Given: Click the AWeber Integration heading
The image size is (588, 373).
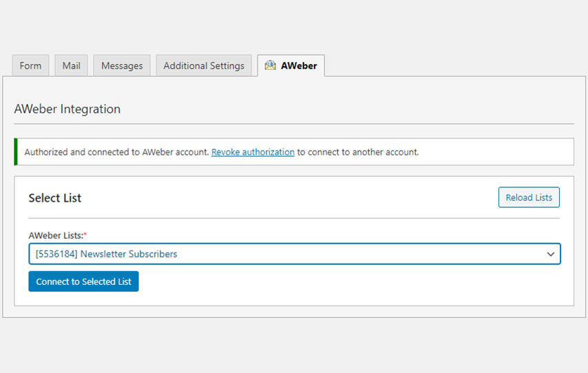Looking at the screenshot, I should [x=67, y=109].
